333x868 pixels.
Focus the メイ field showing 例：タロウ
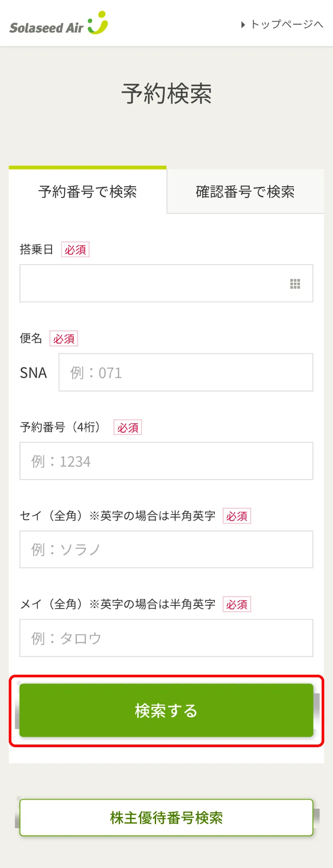[166, 638]
